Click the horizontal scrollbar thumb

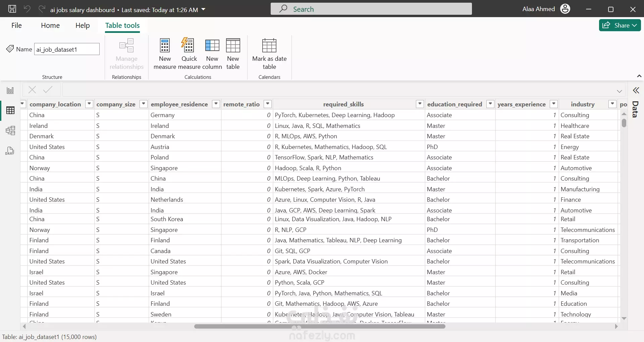tap(320, 326)
